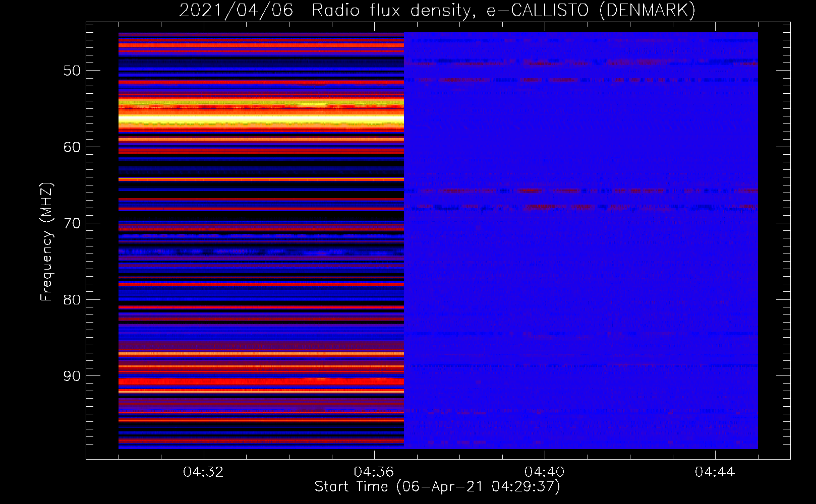Click the 04:44 time tick label

tap(715, 472)
